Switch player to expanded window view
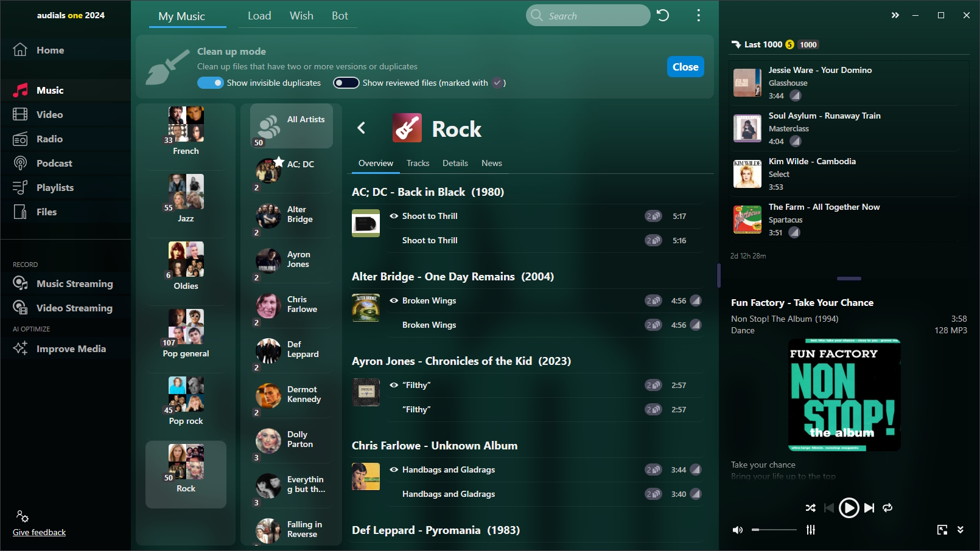980x551 pixels. [x=942, y=530]
